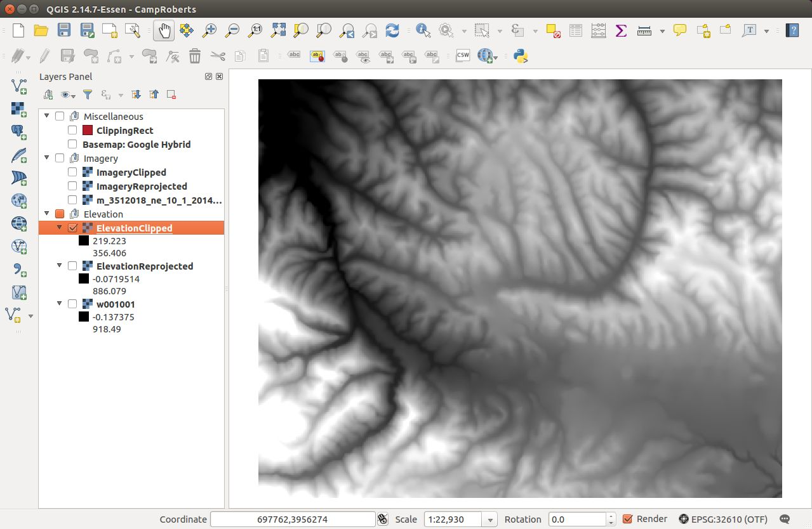Open the Composer Manager

(133, 30)
